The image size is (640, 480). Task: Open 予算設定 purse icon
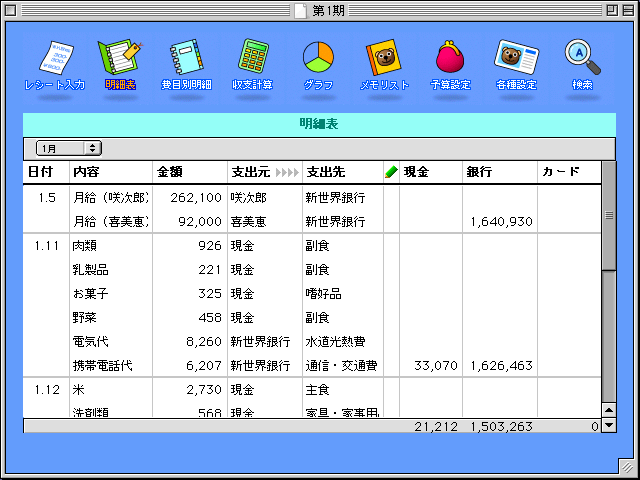450,56
